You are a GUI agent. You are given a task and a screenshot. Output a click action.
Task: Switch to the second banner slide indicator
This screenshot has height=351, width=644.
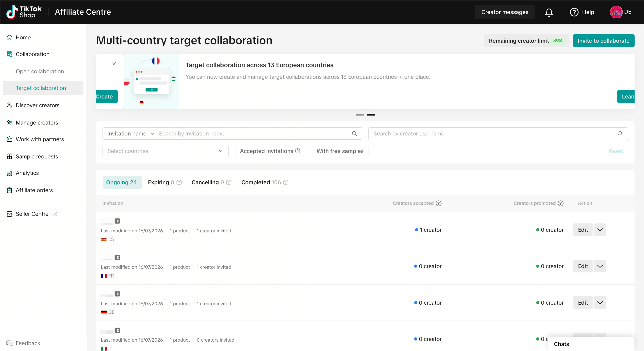tap(371, 115)
